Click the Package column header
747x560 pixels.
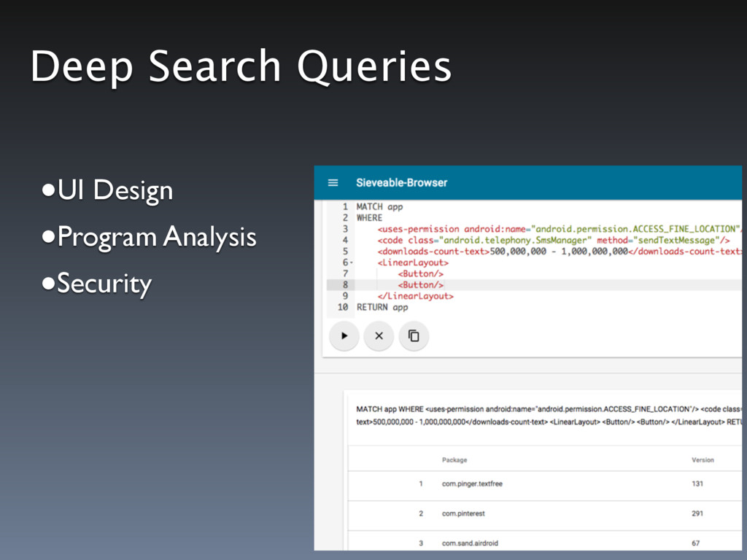[x=454, y=460]
